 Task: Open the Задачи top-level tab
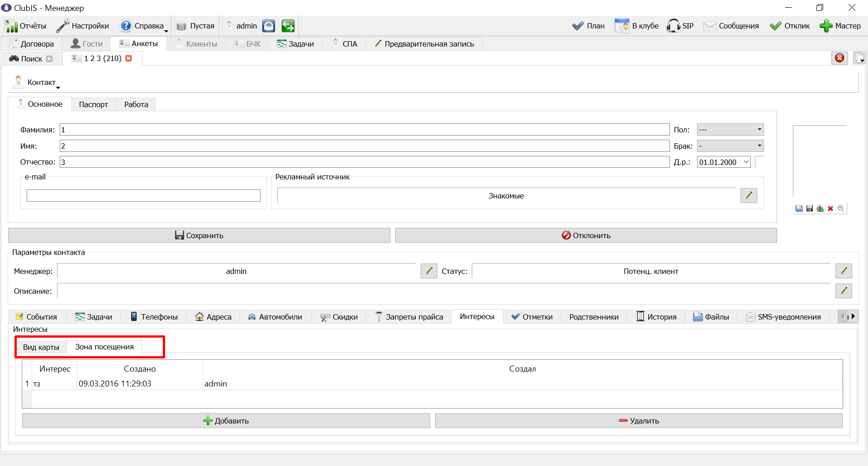pos(295,44)
